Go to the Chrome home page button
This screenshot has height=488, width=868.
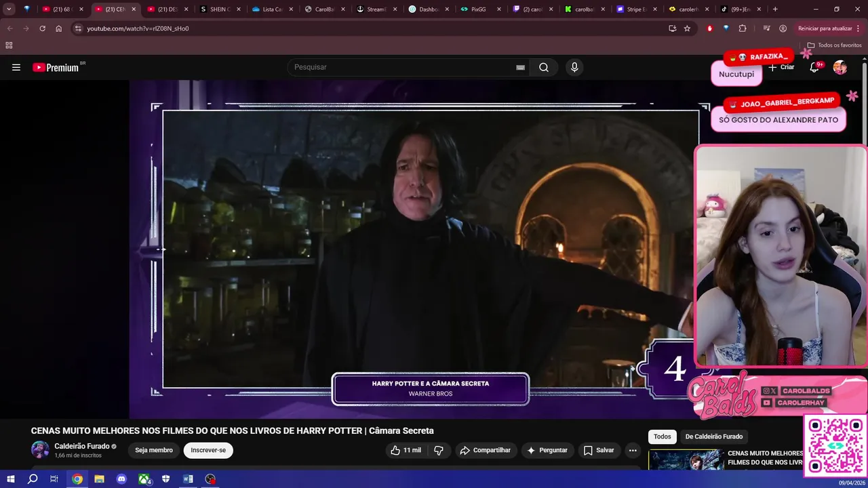[x=59, y=28]
